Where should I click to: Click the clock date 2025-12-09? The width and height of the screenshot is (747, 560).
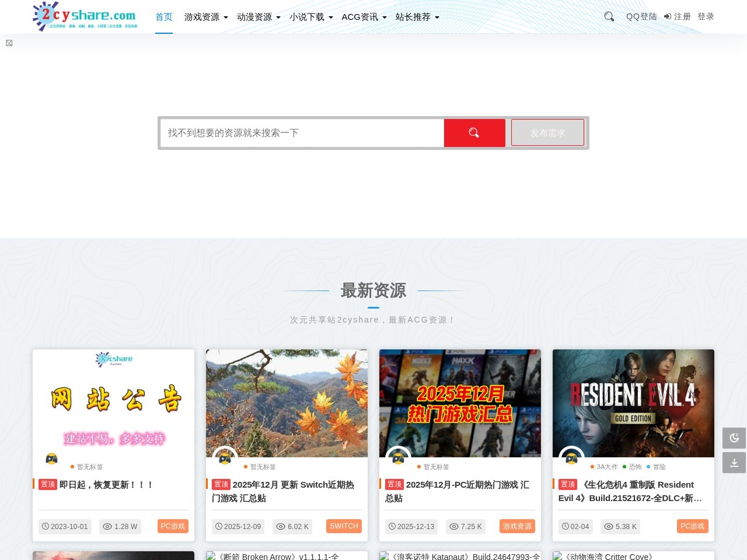[x=238, y=526]
